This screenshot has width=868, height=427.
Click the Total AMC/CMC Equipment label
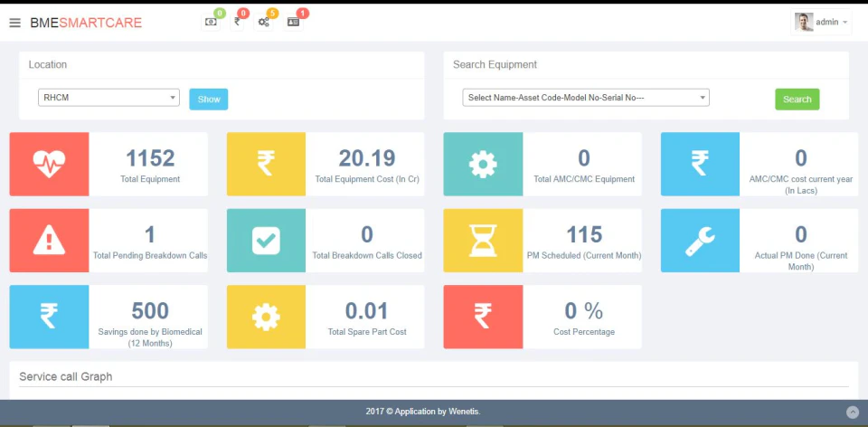584,179
